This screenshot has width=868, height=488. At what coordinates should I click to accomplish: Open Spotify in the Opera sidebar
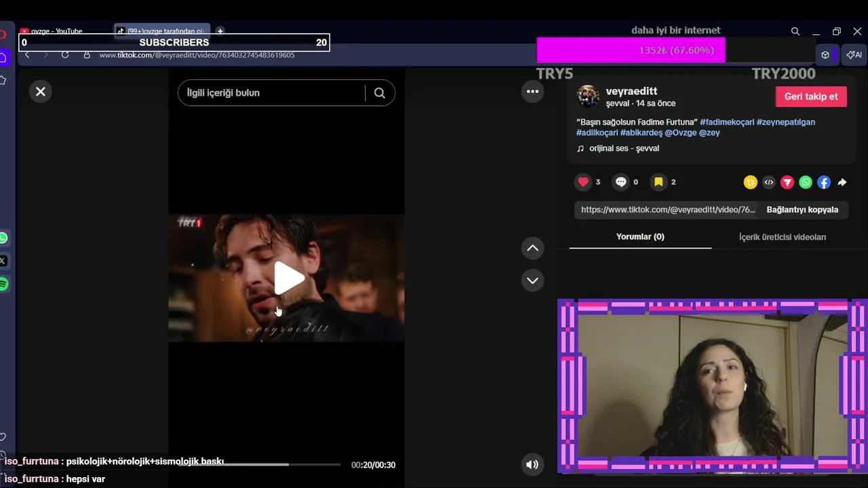point(3,284)
